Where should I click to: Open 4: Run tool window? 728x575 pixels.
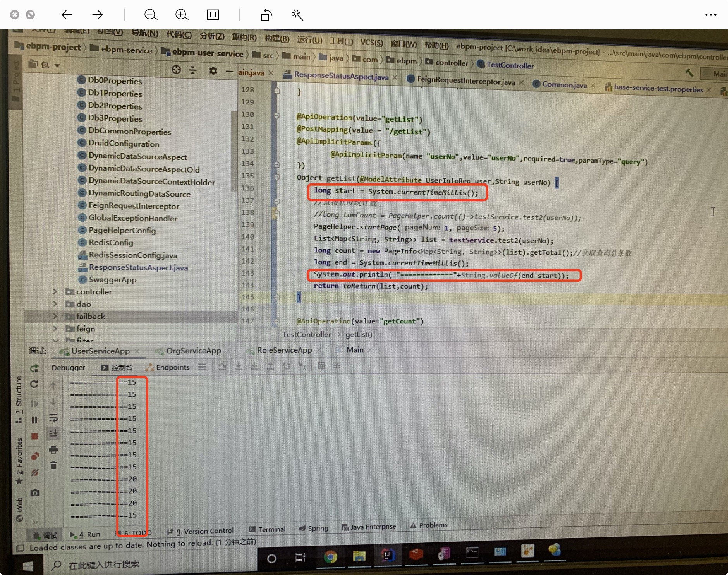coord(85,534)
